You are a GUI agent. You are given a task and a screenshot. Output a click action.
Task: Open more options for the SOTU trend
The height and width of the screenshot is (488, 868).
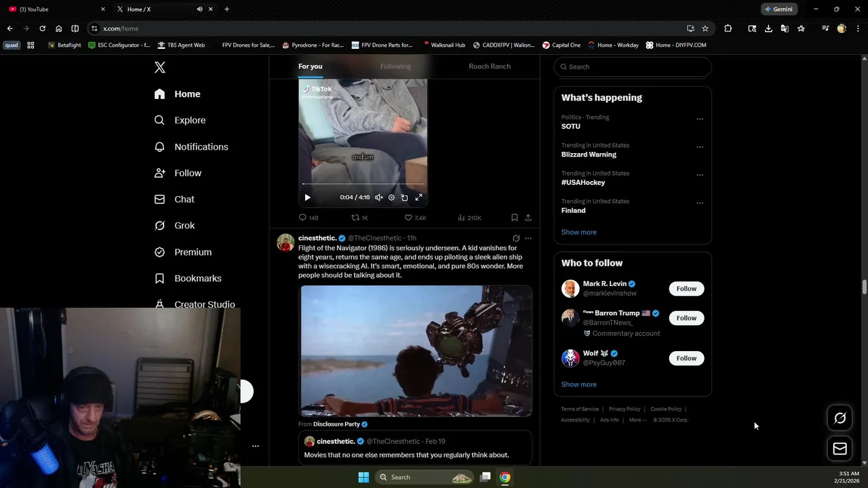pyautogui.click(x=700, y=119)
